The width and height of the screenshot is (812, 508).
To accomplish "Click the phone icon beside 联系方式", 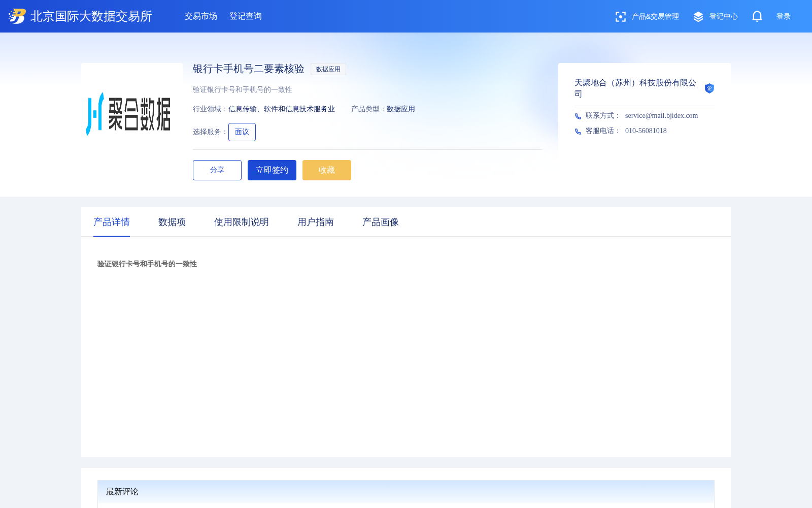I will coord(578,116).
